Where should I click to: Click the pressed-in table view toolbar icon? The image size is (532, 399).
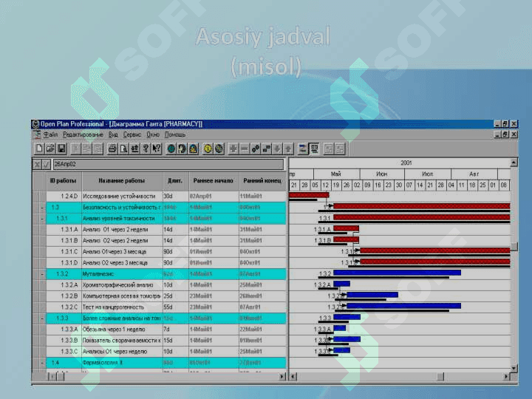314,149
